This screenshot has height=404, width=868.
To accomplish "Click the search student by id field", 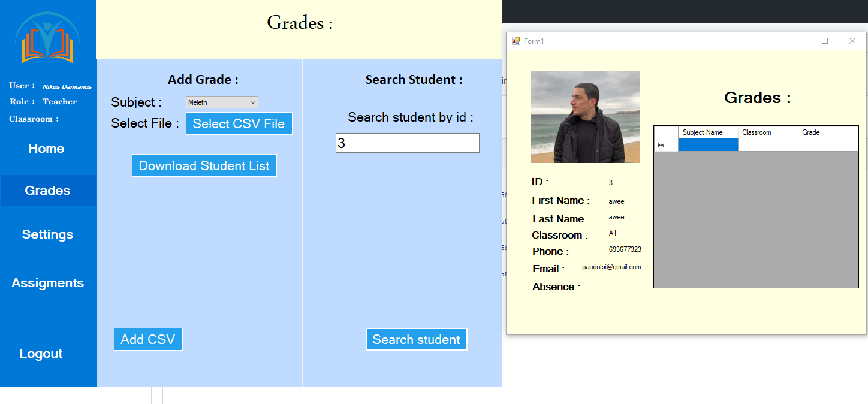I will (x=407, y=143).
